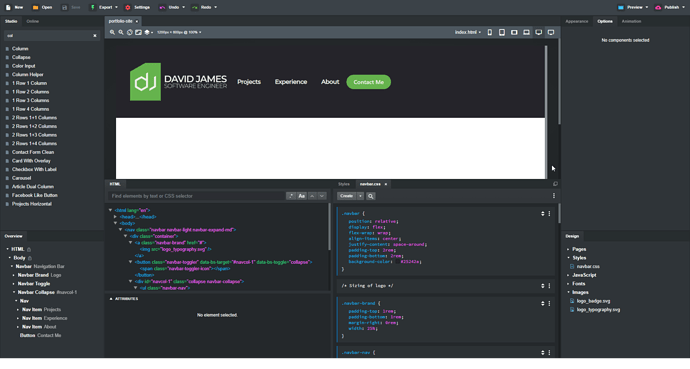Click the HTML find elements search field
The image size is (690, 369).
[x=197, y=196]
